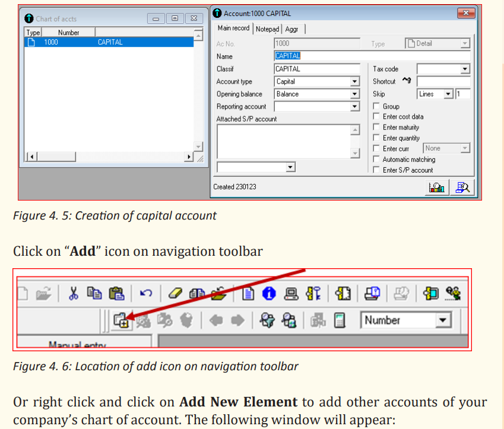Click the Name input field
This screenshot has height=429, width=504.
point(372,56)
